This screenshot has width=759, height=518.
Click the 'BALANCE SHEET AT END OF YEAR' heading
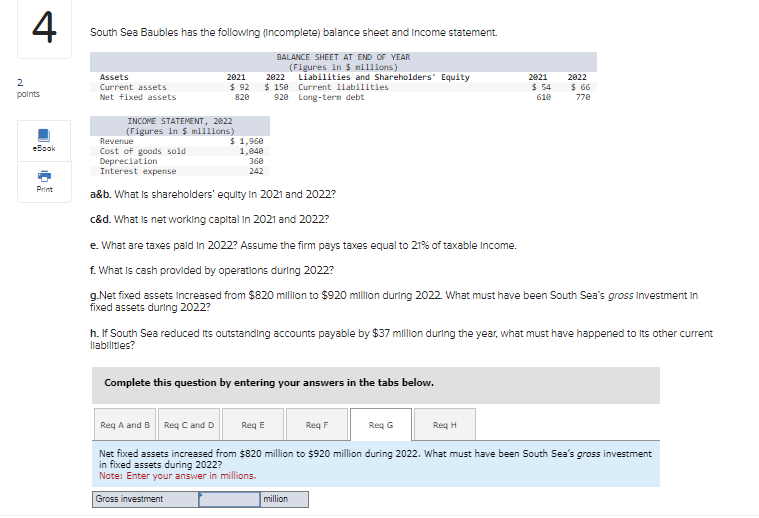click(343, 57)
